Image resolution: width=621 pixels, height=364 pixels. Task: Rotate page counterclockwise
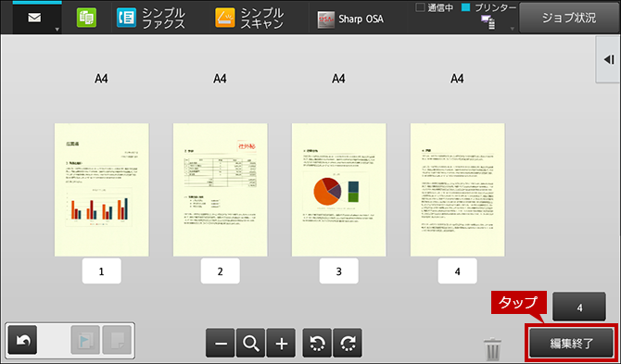click(x=317, y=343)
